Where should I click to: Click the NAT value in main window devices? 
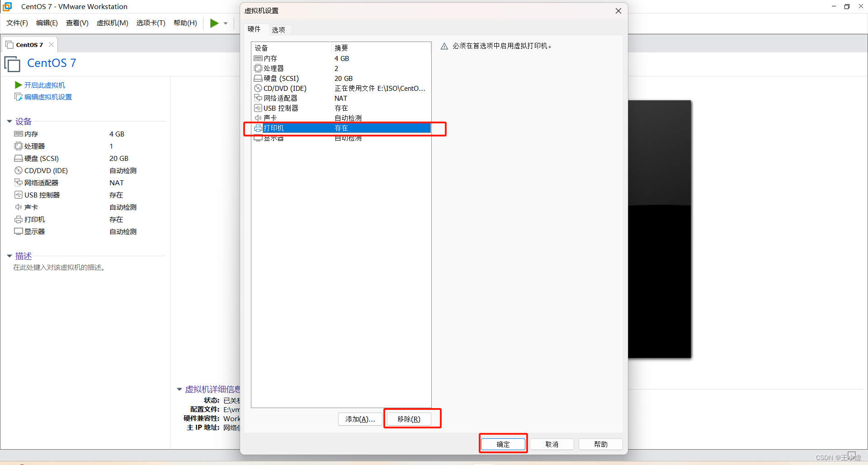tap(117, 183)
